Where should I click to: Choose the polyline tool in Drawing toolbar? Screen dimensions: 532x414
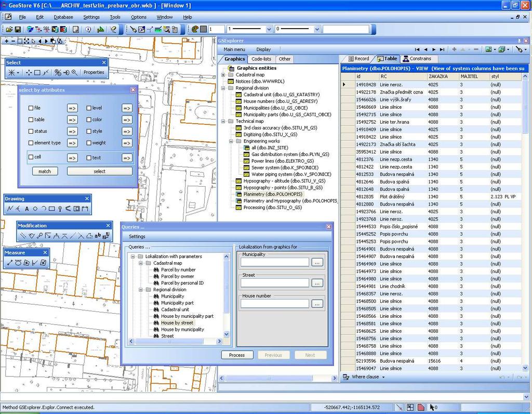(10, 209)
